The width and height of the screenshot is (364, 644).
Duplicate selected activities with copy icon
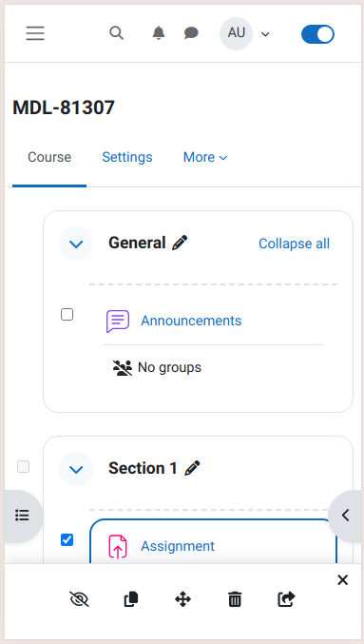131,599
